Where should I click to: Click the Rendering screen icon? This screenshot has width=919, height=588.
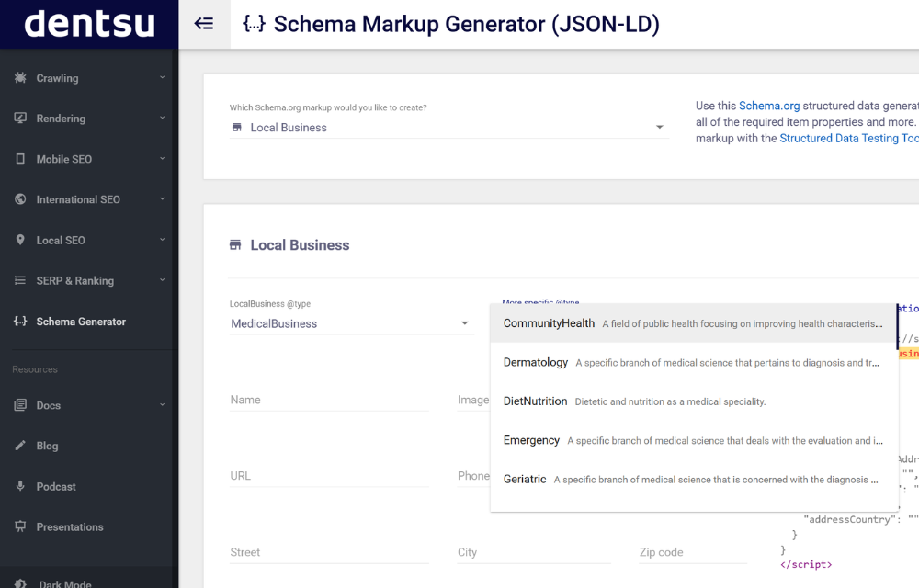[19, 118]
